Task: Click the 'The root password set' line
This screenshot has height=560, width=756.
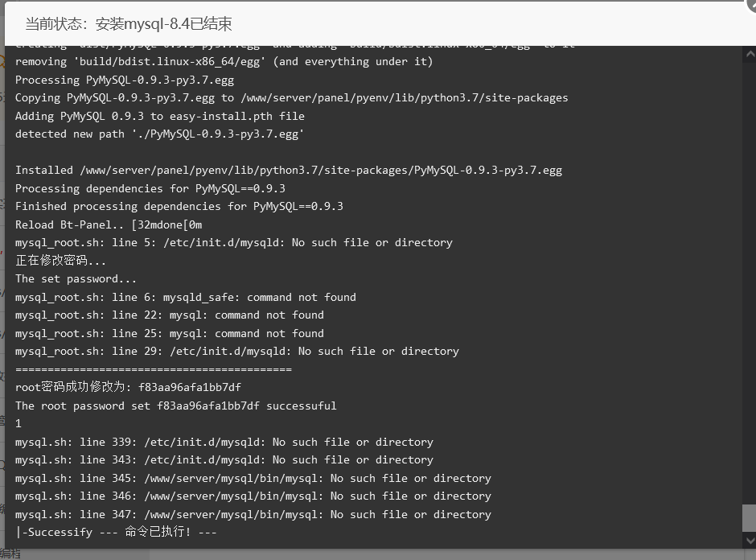Action: click(175, 406)
